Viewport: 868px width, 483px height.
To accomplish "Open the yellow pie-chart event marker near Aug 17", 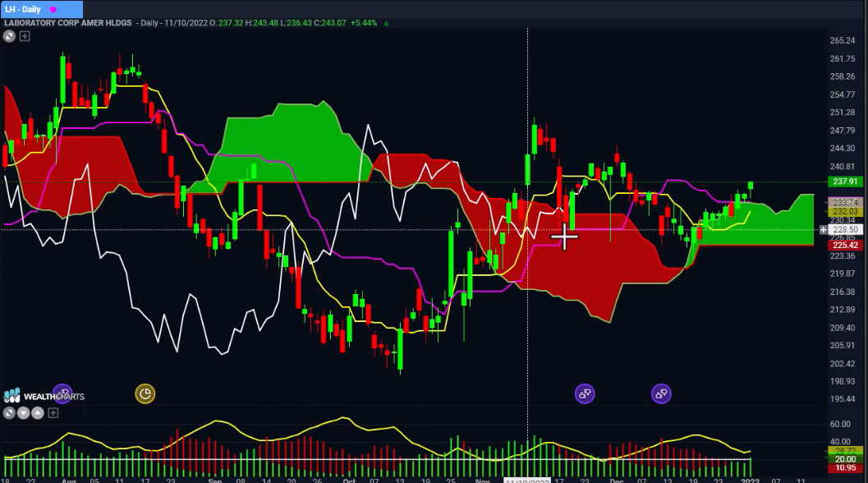I will pyautogui.click(x=145, y=393).
